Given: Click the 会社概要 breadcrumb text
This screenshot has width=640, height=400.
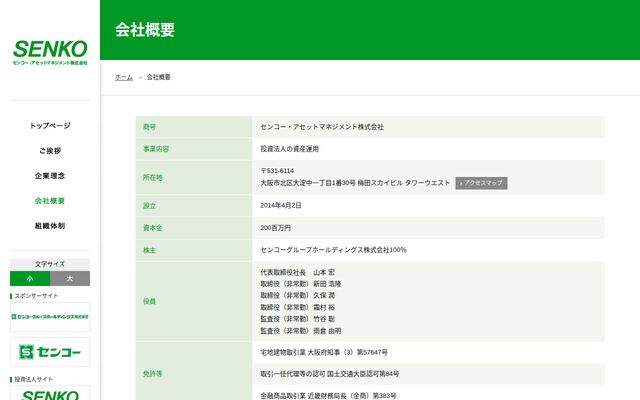Looking at the screenshot, I should tap(158, 77).
